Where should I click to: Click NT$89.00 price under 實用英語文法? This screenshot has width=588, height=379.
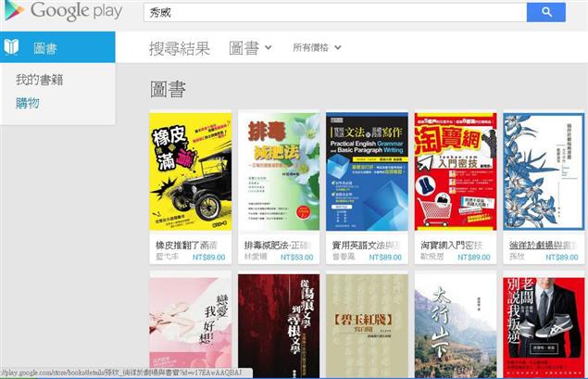click(385, 258)
